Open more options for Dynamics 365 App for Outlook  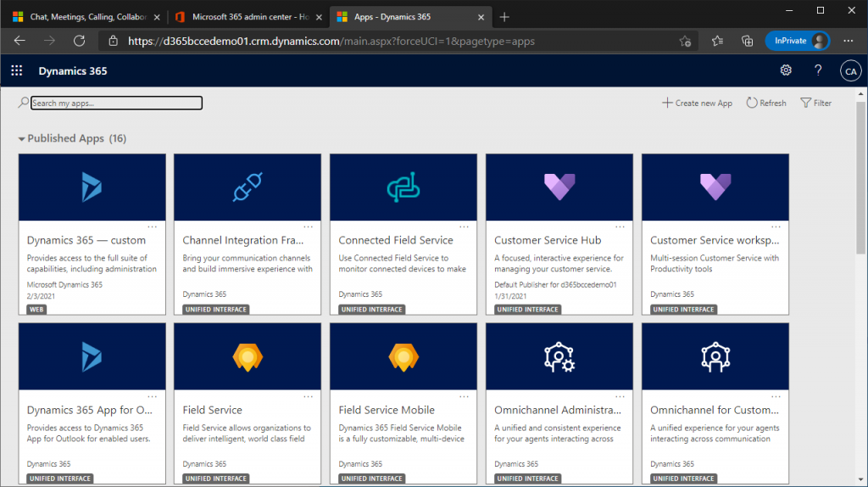coord(153,397)
